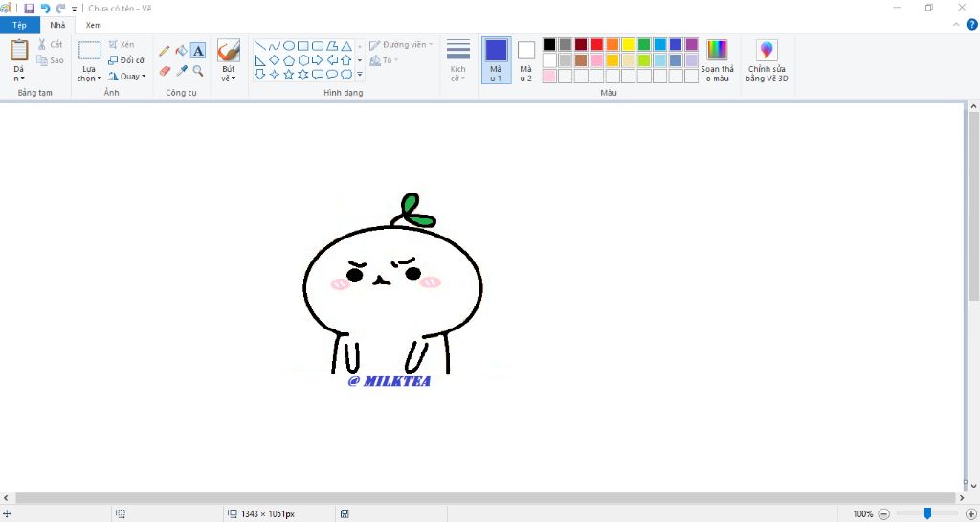This screenshot has height=522, width=980.
Task: Redo the last undone action
Action: point(60,8)
